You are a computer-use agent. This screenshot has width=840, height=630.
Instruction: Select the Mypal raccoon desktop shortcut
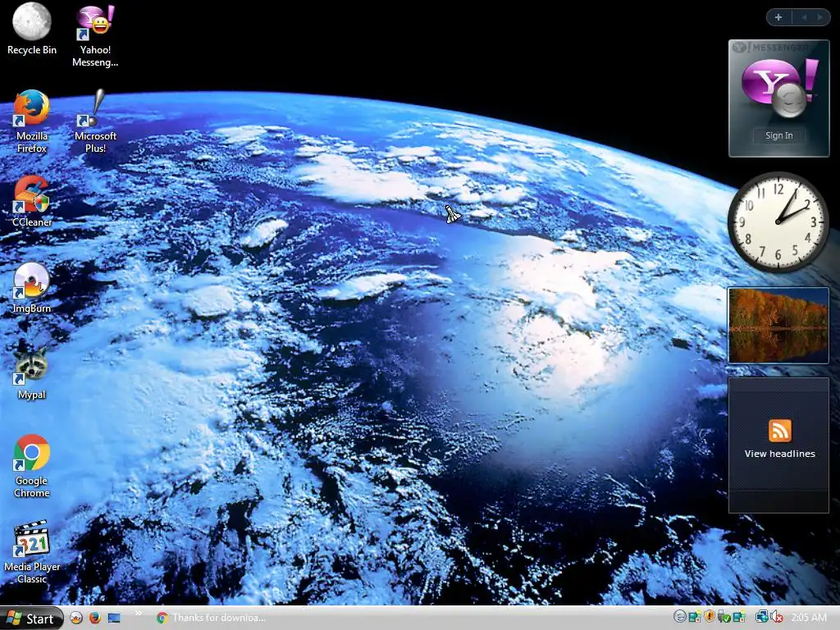[32, 374]
